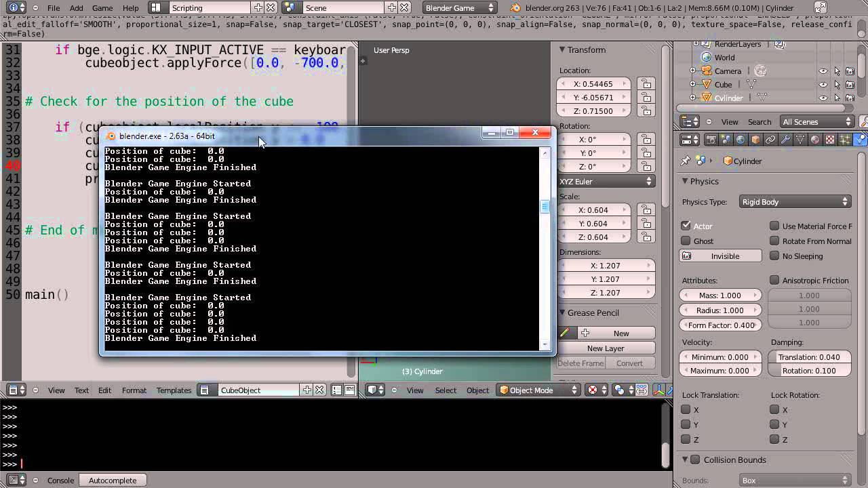Image resolution: width=868 pixels, height=488 pixels.
Task: Open the Particles properties tab (sparkle icon)
Action: coord(845,140)
